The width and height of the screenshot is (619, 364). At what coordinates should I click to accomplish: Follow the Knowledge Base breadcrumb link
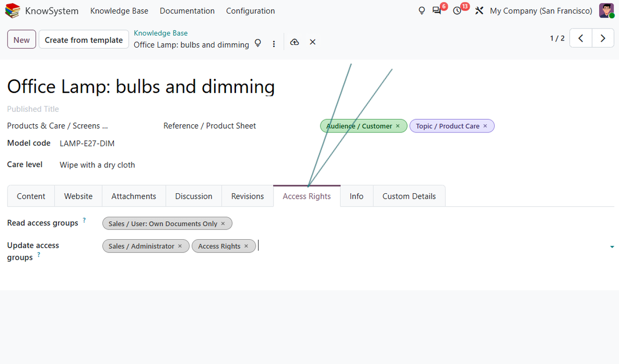click(x=161, y=33)
